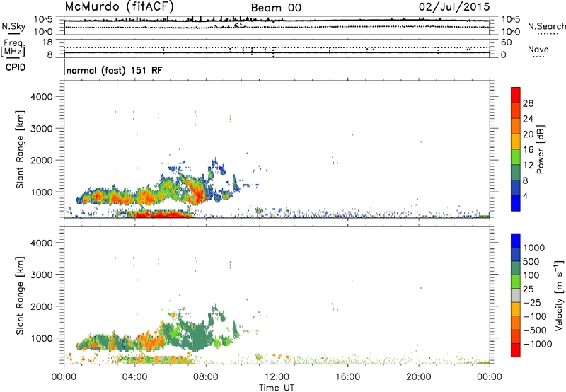566x392 pixels.
Task: Click the 16:00 time tick label
Action: 347,377
